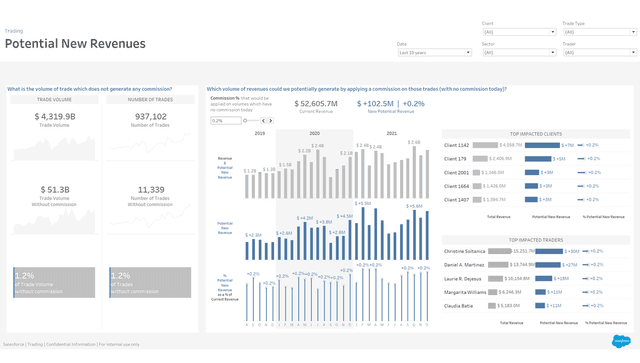
Task: Open the Sector filter dropdown
Action: [519, 52]
